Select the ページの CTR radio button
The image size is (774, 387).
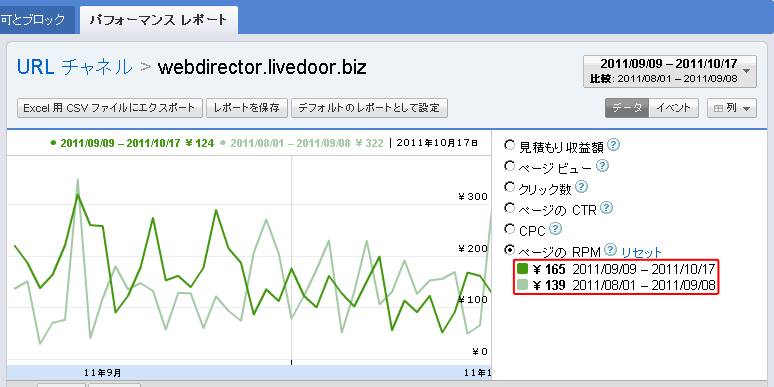point(509,208)
